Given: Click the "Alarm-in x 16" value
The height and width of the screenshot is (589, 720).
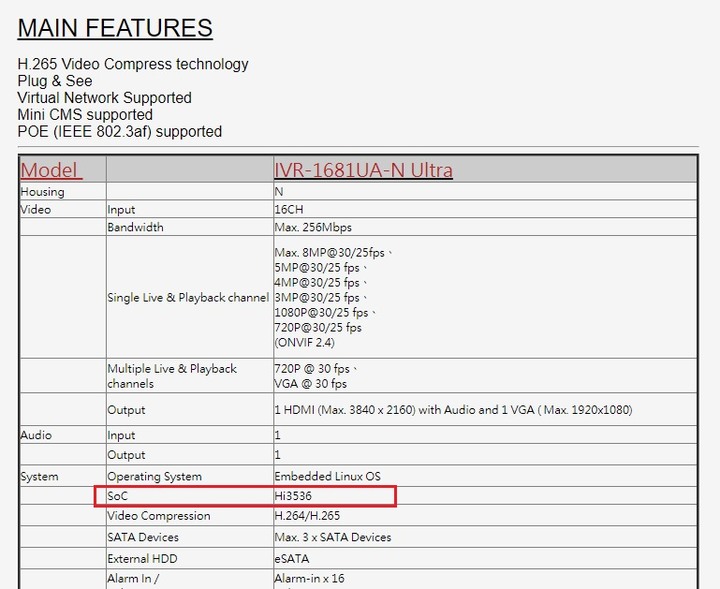Looking at the screenshot, I should 309,578.
